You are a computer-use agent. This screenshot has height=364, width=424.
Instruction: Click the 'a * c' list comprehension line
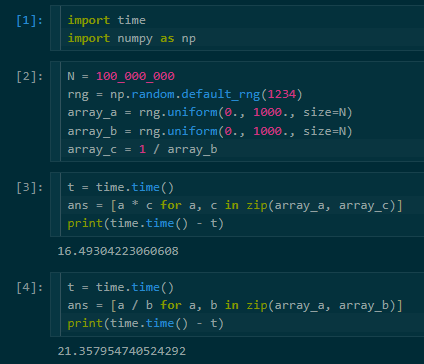[235, 206]
